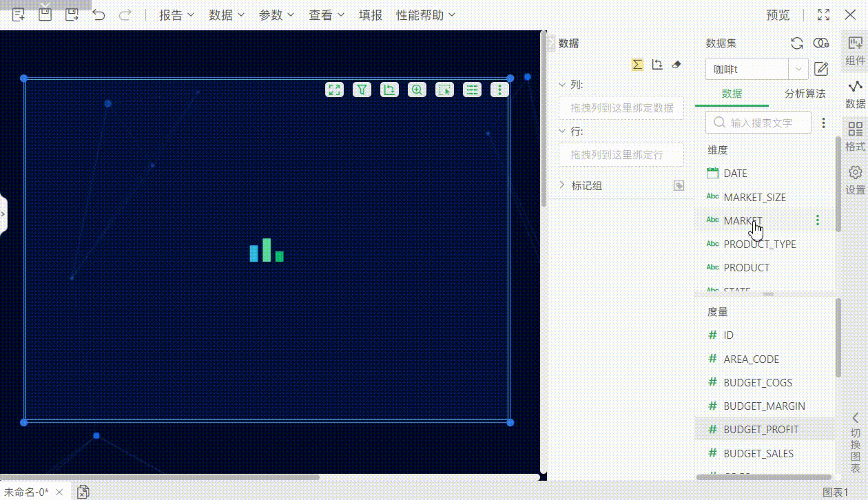Open the 格式 sidebar panel
Image resolution: width=868 pixels, height=500 pixels.
[855, 136]
